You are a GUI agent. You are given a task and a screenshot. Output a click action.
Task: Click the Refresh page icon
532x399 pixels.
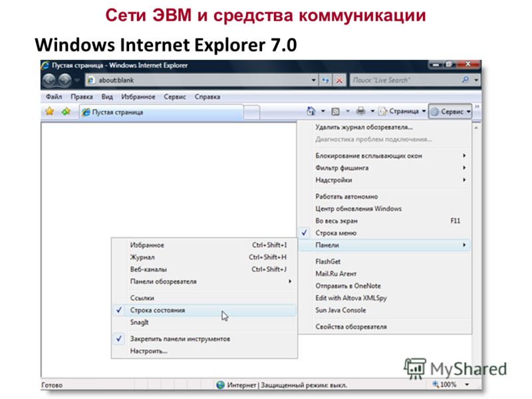tap(326, 80)
